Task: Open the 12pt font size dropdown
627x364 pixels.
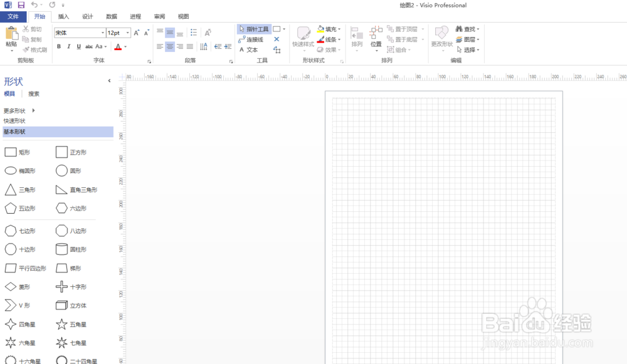Action: (127, 33)
